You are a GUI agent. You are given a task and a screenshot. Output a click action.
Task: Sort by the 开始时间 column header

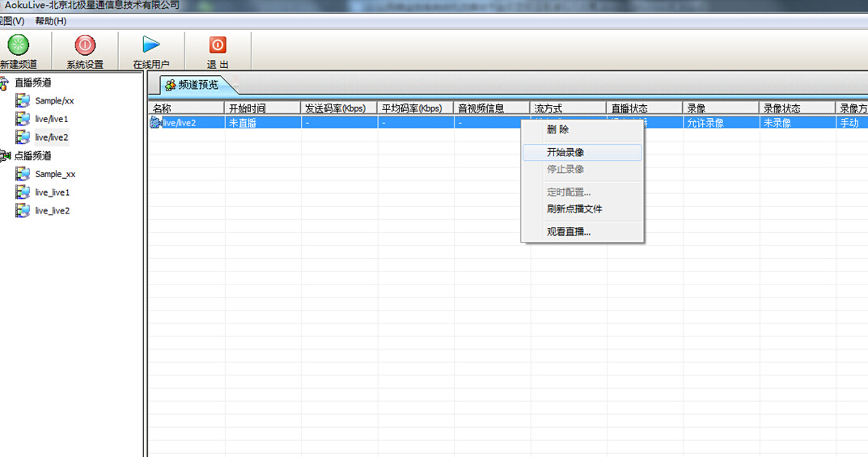[247, 108]
